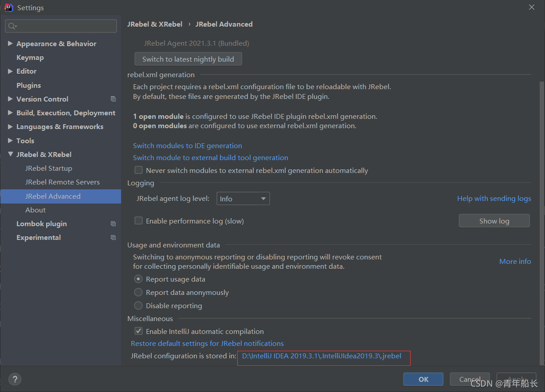545x392 pixels.
Task: Click Switch module to external build tool generation
Action: click(211, 157)
